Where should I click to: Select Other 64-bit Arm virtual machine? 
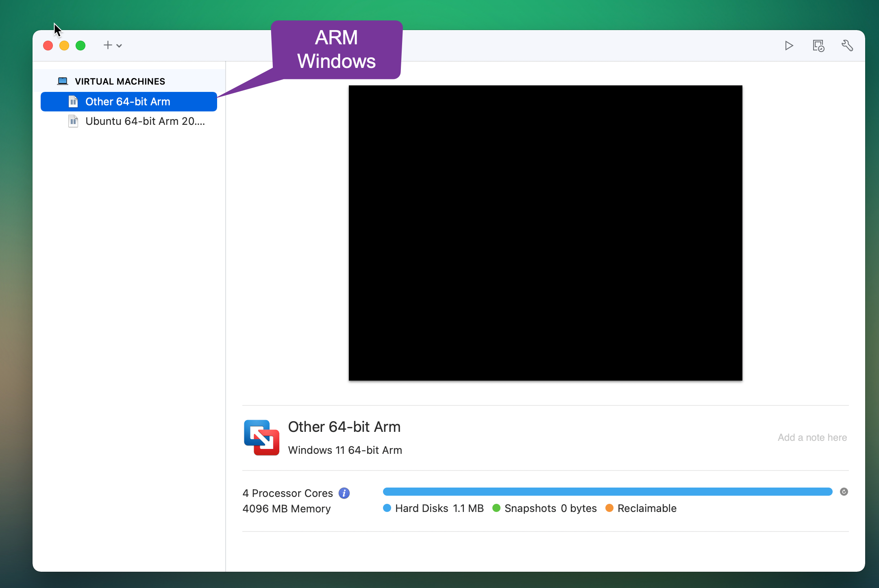click(x=129, y=102)
